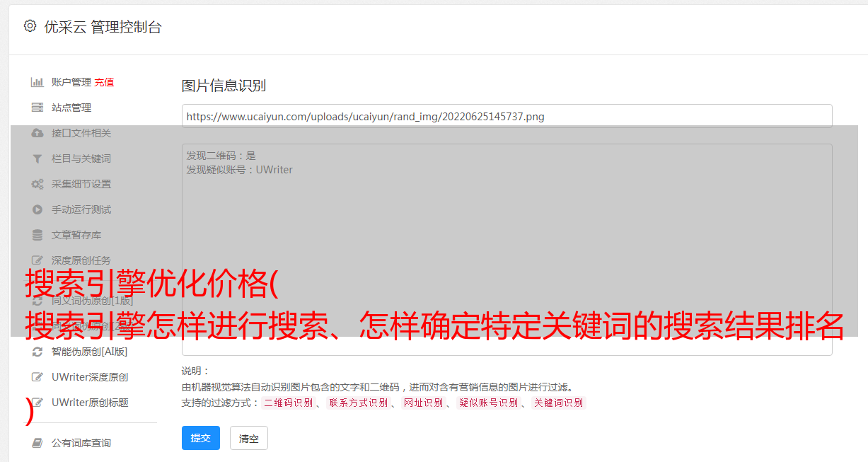Click the play icon for 手动运行测试
Viewport: 868px width, 462px height.
coord(37,209)
